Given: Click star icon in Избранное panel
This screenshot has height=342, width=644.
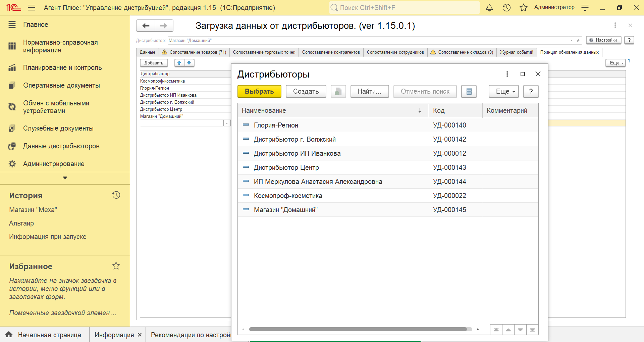Looking at the screenshot, I should pos(116,266).
